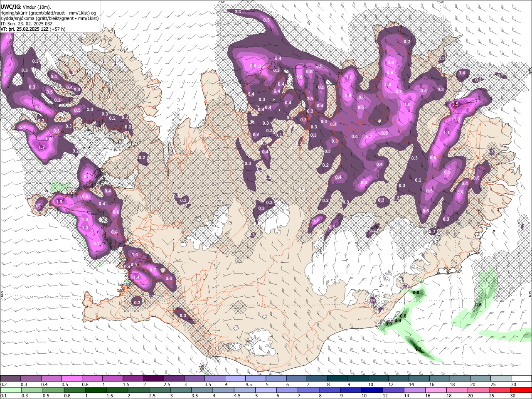Click the upper legend swatch between 25 and 30
This screenshot has height=399, width=532.
pyautogui.click(x=501, y=378)
